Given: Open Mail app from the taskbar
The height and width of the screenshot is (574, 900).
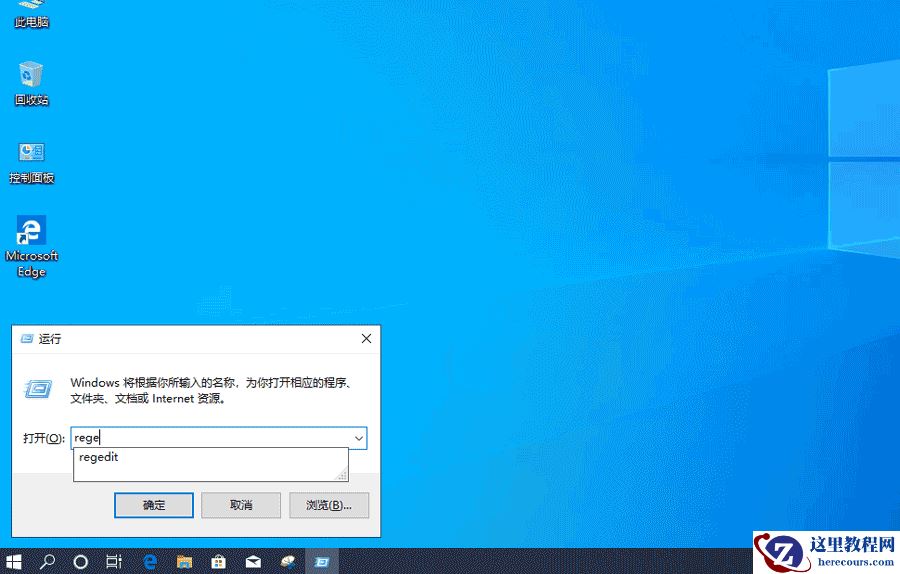Looking at the screenshot, I should pyautogui.click(x=253, y=561).
